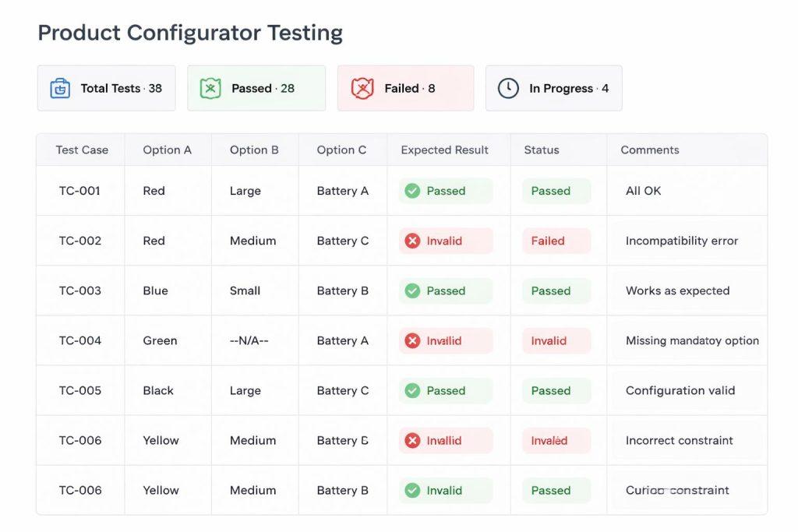
Task: Click red X icon in TC-004 row
Action: click(x=412, y=340)
